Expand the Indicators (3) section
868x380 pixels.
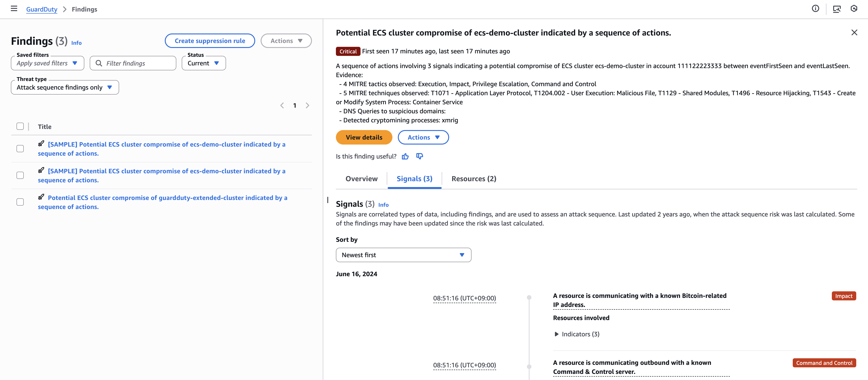point(577,334)
